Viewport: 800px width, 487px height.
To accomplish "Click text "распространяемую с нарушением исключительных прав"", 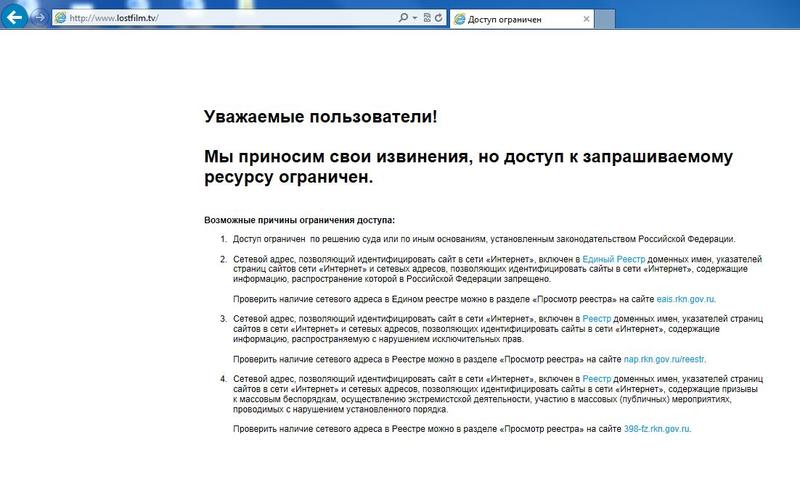I will click(x=407, y=339).
